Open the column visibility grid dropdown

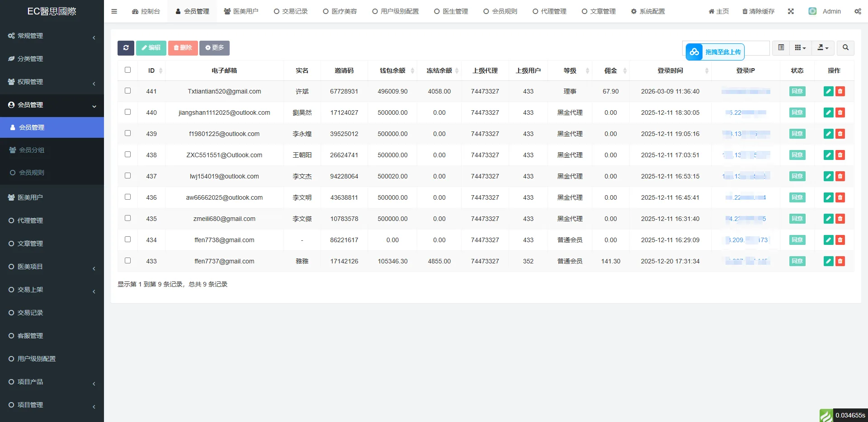coord(800,47)
